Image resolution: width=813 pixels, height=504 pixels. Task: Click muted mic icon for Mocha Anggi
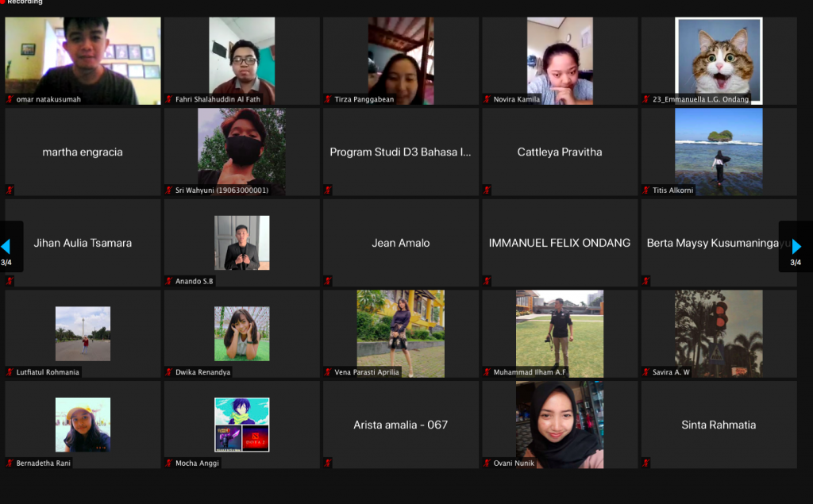168,463
